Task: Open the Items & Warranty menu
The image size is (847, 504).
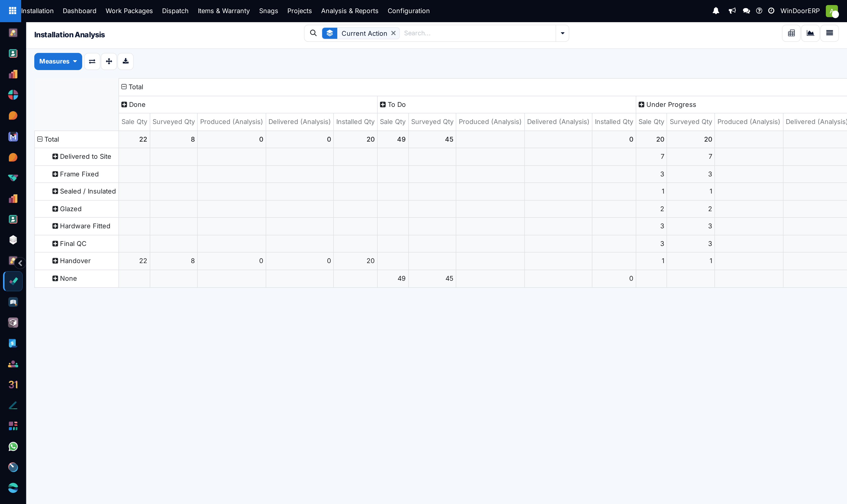Action: click(224, 11)
